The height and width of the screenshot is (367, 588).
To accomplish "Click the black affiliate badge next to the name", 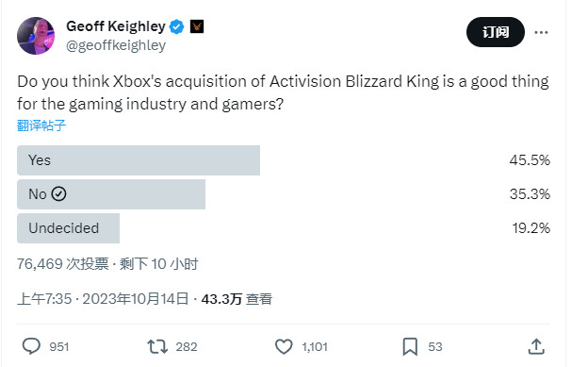I will point(197,26).
